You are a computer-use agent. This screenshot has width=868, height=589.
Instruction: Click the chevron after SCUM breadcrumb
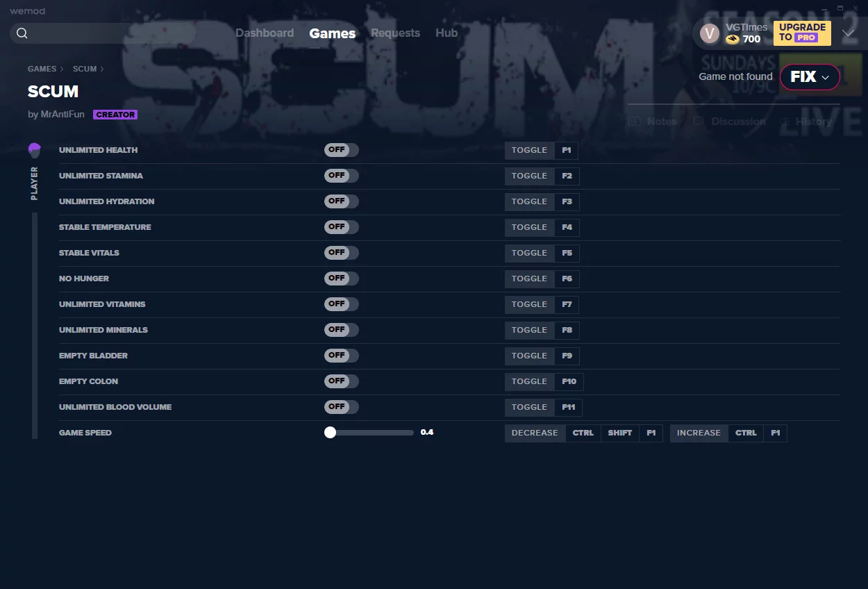102,69
